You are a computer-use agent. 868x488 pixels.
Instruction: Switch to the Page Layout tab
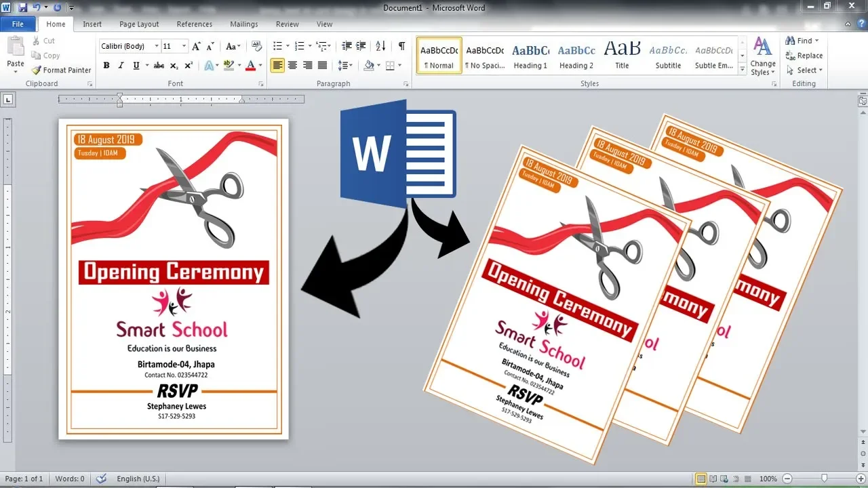pos(139,24)
